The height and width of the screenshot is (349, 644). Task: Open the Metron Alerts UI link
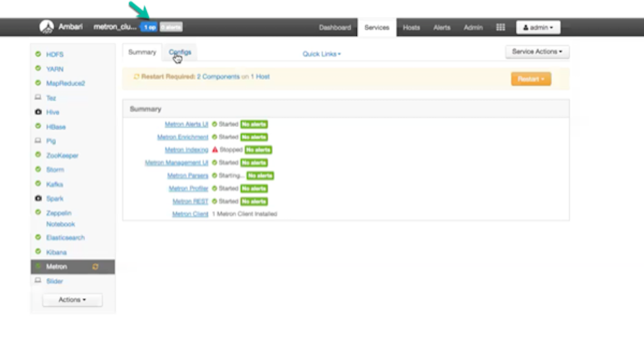[x=187, y=124]
